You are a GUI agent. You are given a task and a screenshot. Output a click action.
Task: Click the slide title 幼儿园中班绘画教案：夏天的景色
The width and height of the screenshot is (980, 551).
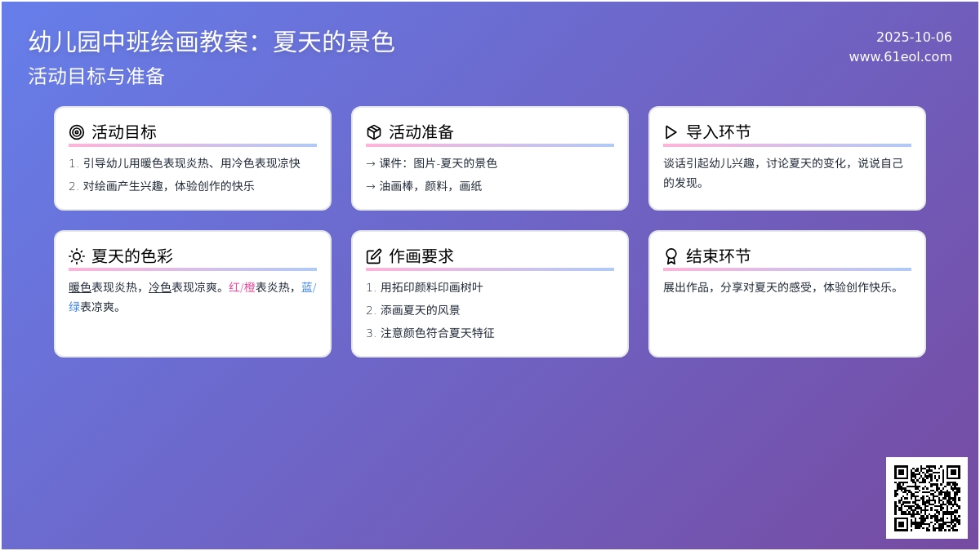(212, 42)
